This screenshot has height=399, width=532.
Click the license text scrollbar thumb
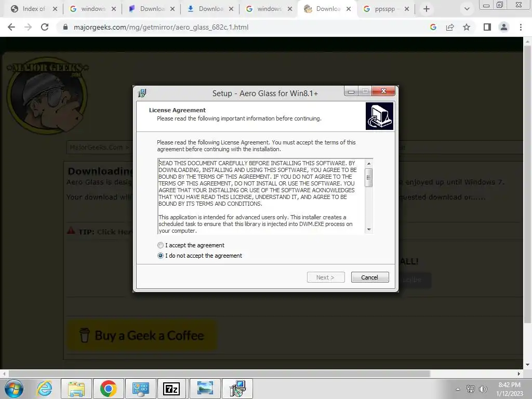coord(368,178)
